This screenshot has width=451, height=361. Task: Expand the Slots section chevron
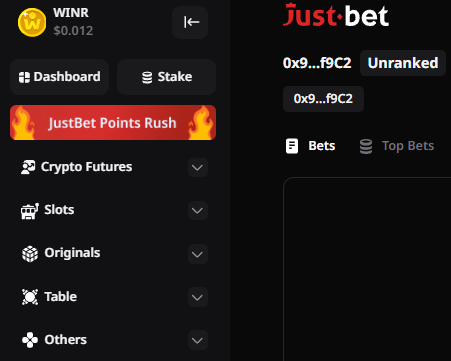pos(198,211)
